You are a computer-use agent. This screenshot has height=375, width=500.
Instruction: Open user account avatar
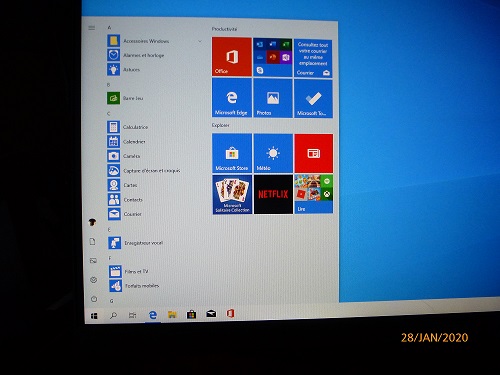(92, 222)
